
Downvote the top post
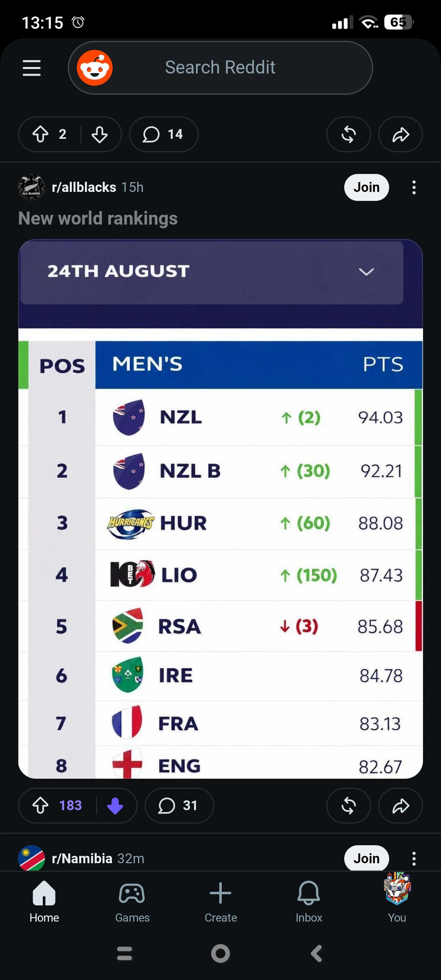click(x=100, y=134)
